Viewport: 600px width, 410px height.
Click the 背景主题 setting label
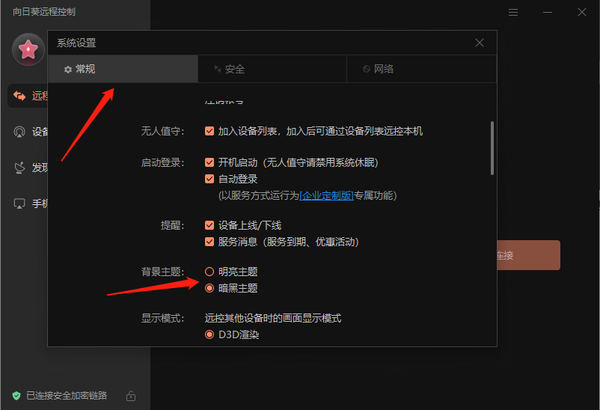[x=163, y=272]
